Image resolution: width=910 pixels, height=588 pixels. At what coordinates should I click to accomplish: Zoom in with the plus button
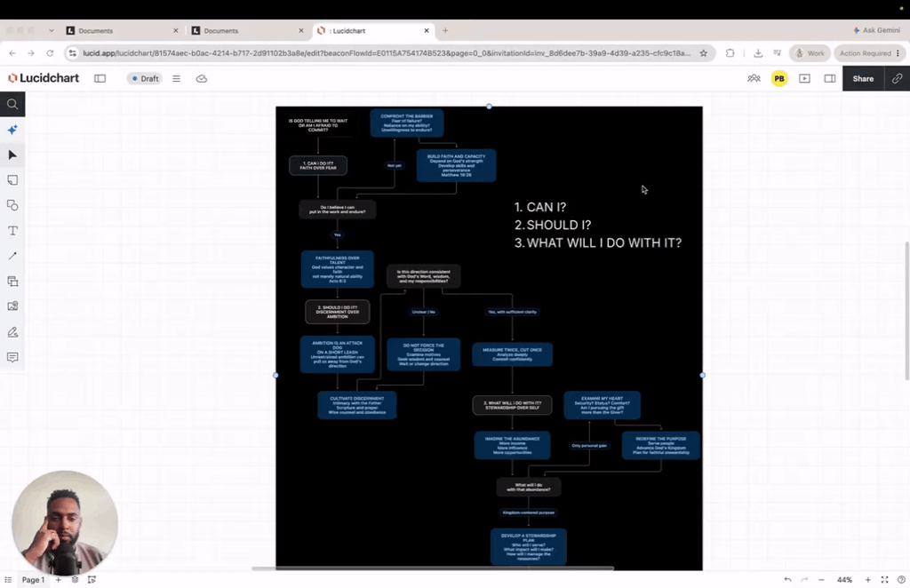click(x=867, y=579)
